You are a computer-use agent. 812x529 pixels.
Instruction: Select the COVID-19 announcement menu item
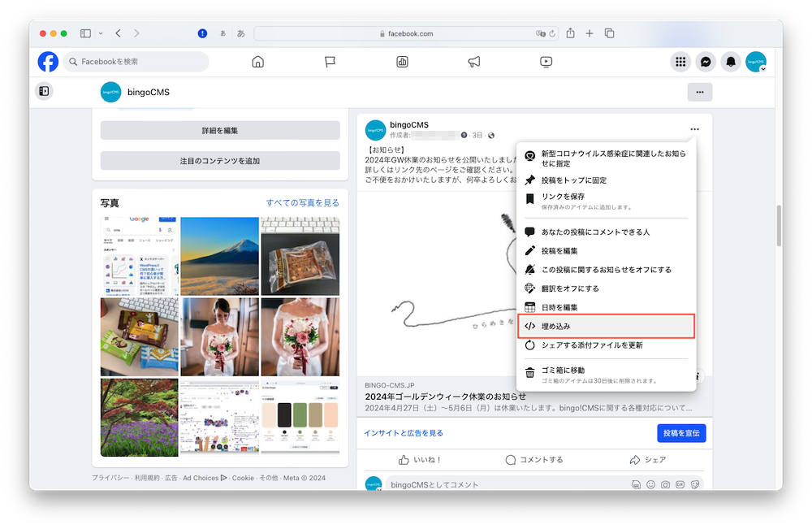tap(606, 158)
